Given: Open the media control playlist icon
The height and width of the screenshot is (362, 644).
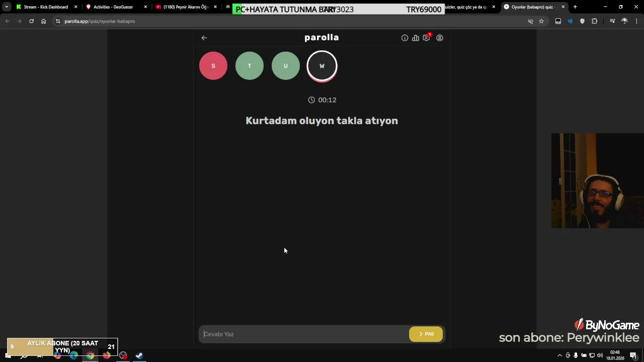Looking at the screenshot, I should (612, 21).
